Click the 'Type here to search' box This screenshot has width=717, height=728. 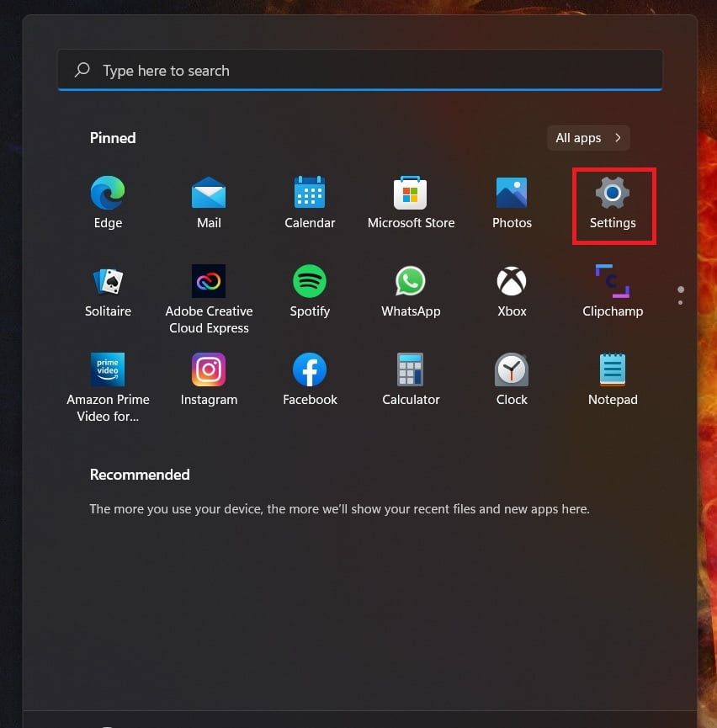click(360, 70)
